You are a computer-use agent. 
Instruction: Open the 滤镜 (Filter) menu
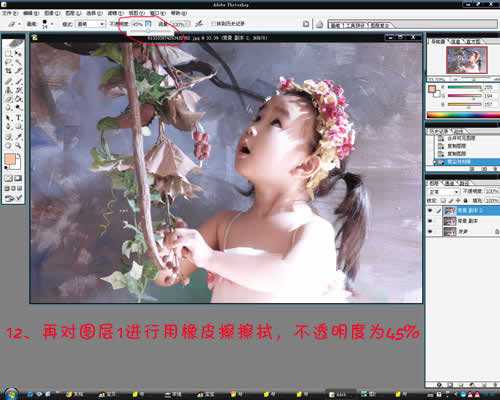(115, 13)
